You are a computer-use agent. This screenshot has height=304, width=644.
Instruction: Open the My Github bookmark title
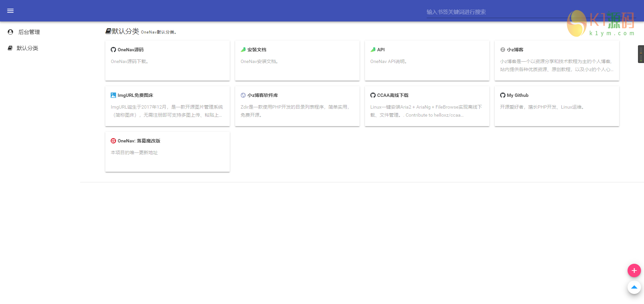coord(518,95)
